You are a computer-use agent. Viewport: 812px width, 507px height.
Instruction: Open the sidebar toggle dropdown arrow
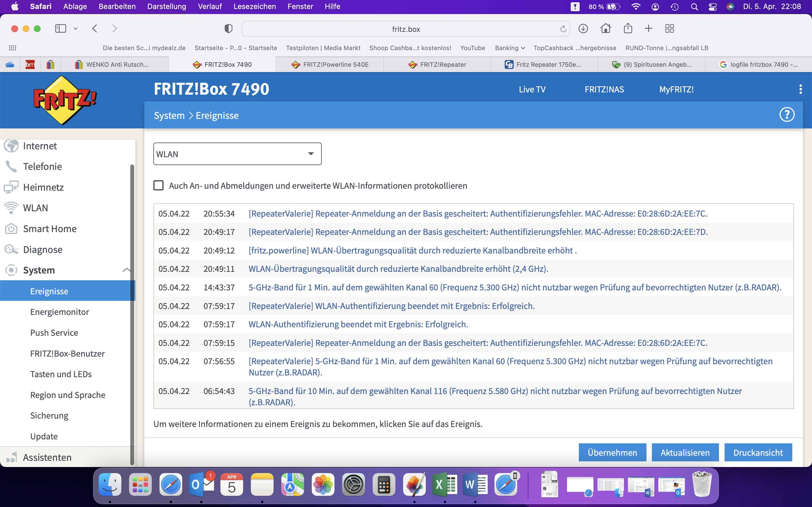pyautogui.click(x=76, y=29)
